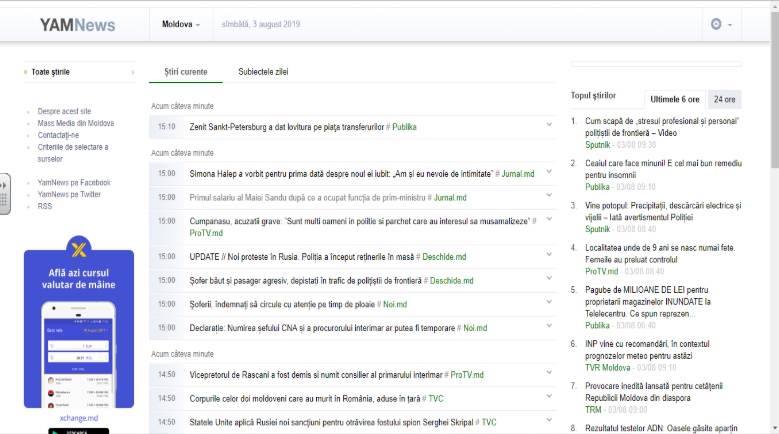Viewport: 779px width, 434px height.
Task: Expand the Vicepretorul de Rascani news row
Action: (x=548, y=374)
